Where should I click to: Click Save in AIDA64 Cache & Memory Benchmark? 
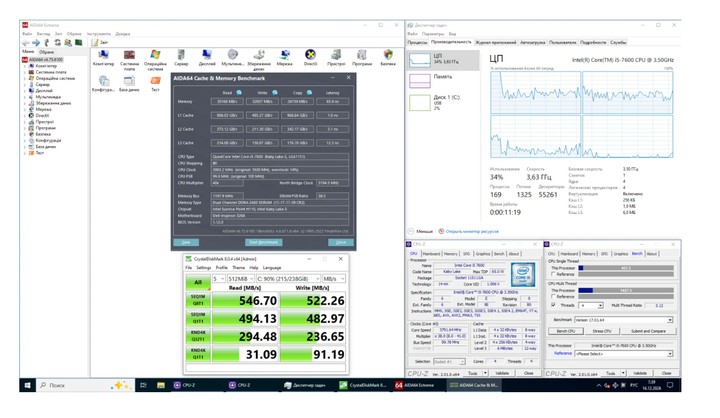click(x=186, y=242)
